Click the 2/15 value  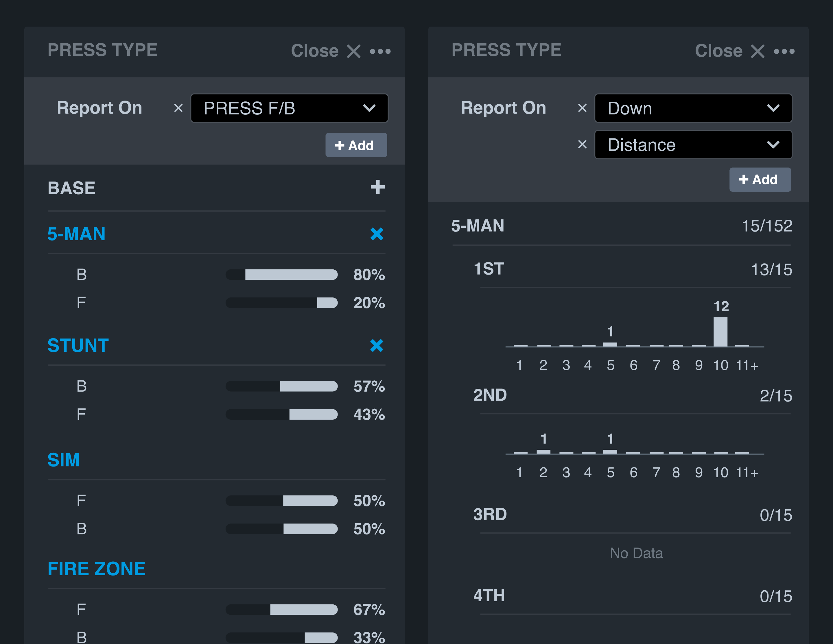click(x=776, y=396)
